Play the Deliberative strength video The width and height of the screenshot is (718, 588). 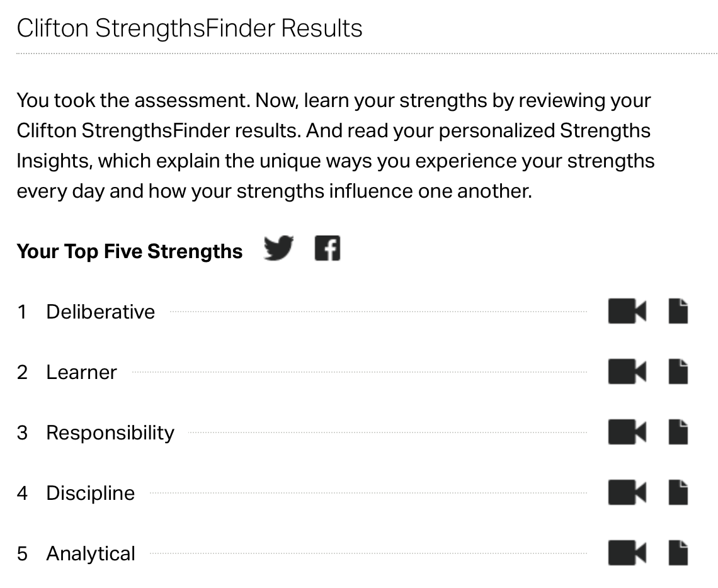(x=627, y=311)
